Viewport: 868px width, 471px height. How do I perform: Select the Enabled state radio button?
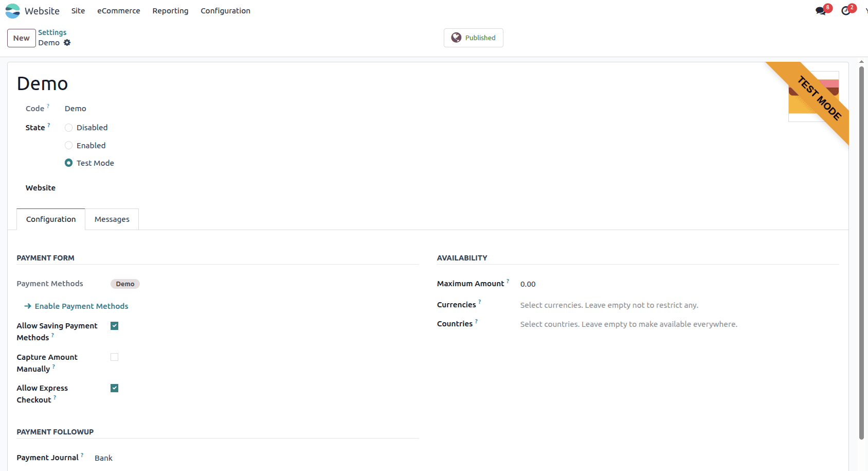68,145
